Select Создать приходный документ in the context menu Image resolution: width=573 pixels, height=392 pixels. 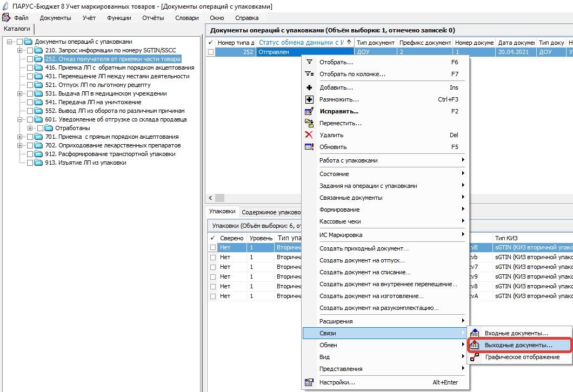point(364,248)
